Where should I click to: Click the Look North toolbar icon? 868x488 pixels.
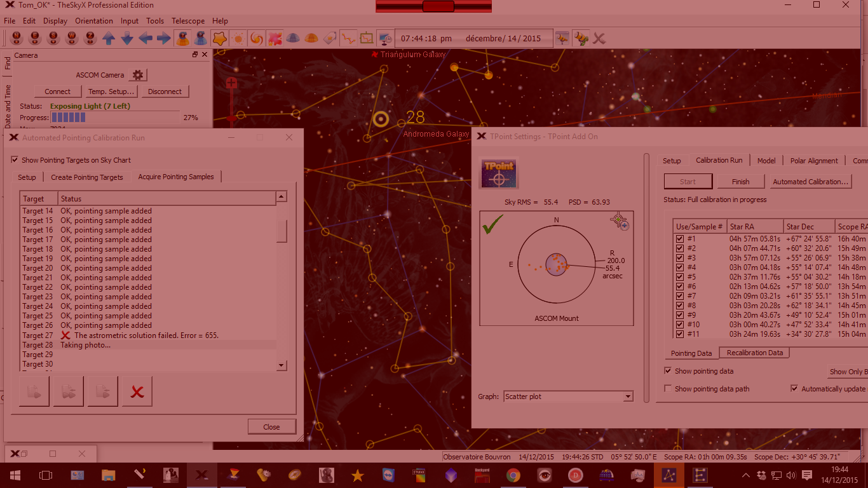pyautogui.click(x=17, y=38)
